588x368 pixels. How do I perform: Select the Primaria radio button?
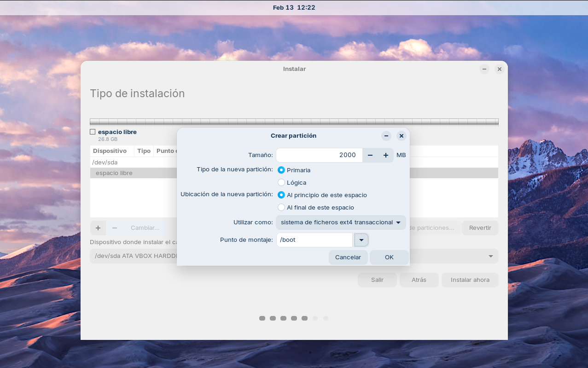[281, 170]
